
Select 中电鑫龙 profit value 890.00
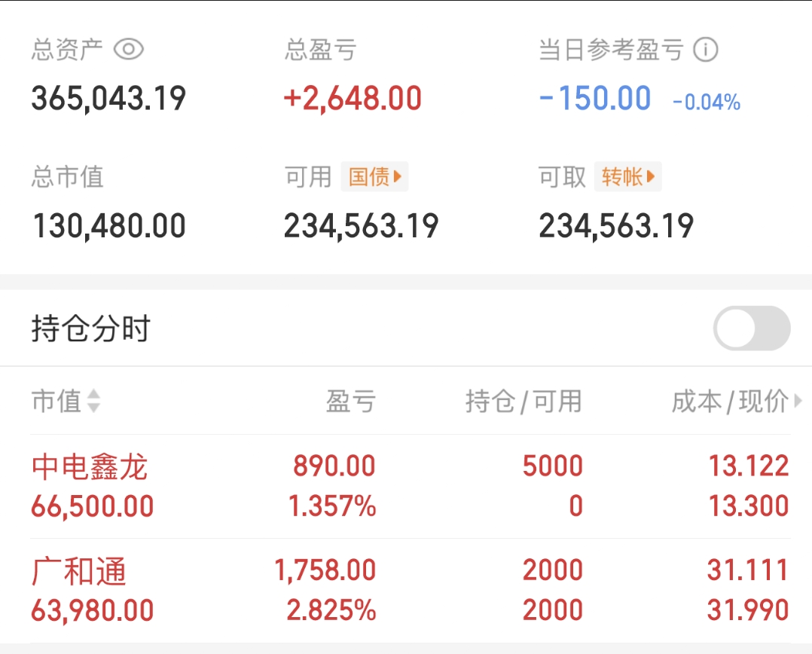pos(334,466)
